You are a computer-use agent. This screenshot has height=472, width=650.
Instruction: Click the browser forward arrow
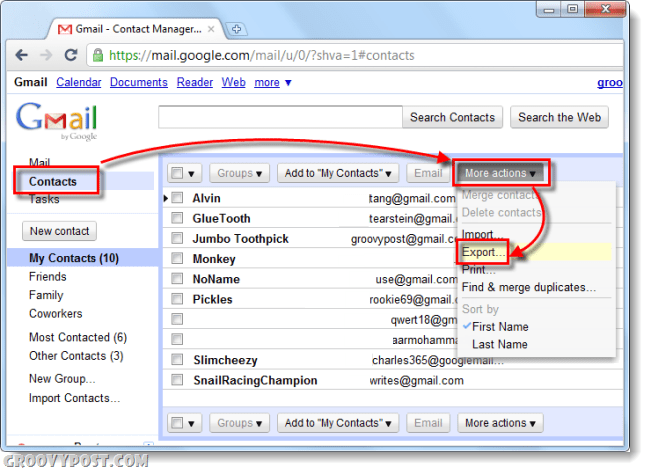[x=46, y=55]
